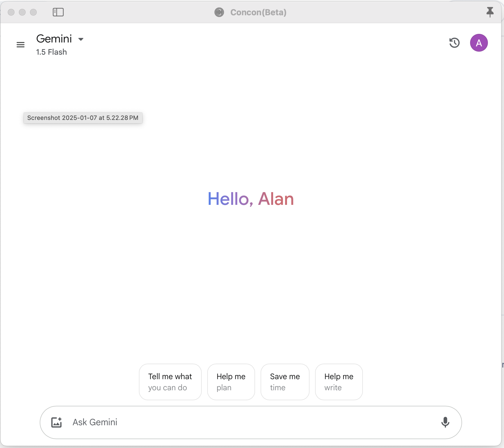Click the upload image icon
Screen dimensions: 504x448
pos(56,422)
